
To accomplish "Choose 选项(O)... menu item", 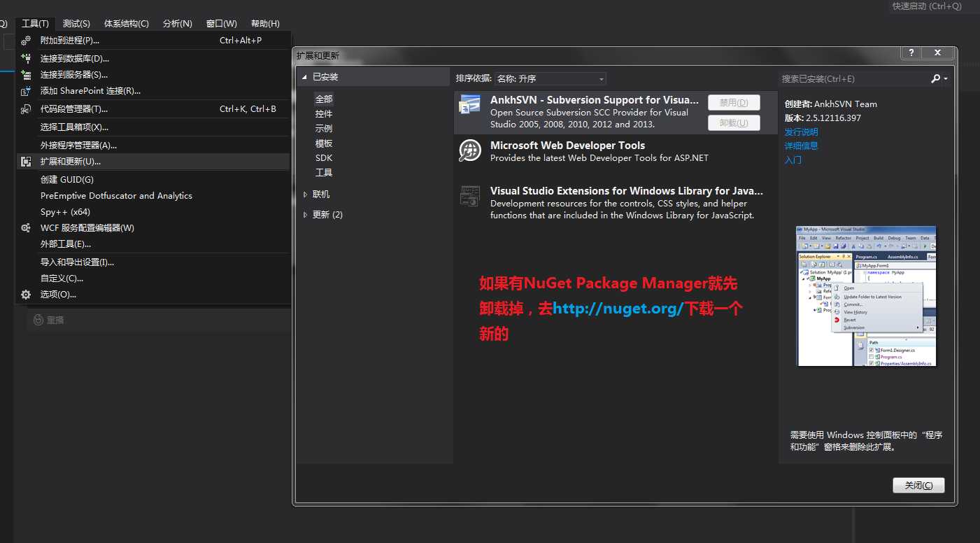I will tap(153, 295).
